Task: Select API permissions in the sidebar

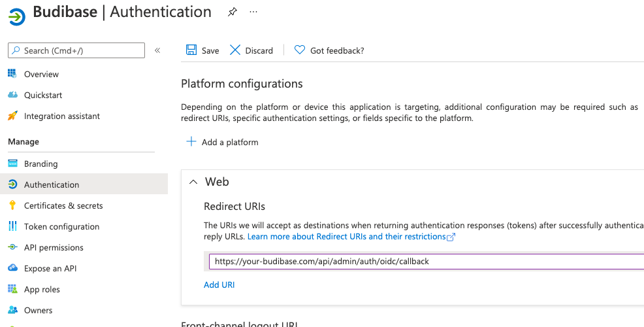Action: click(x=54, y=247)
